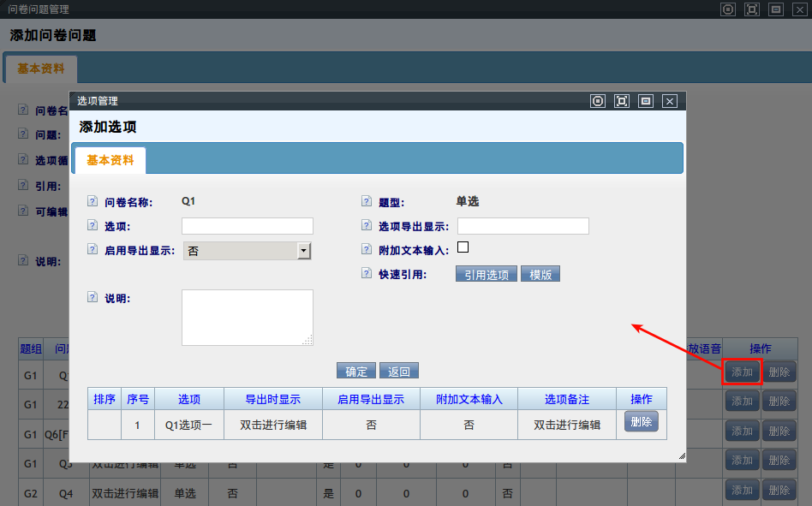The width and height of the screenshot is (812, 506).
Task: Click the 模版 button
Action: pyautogui.click(x=540, y=274)
